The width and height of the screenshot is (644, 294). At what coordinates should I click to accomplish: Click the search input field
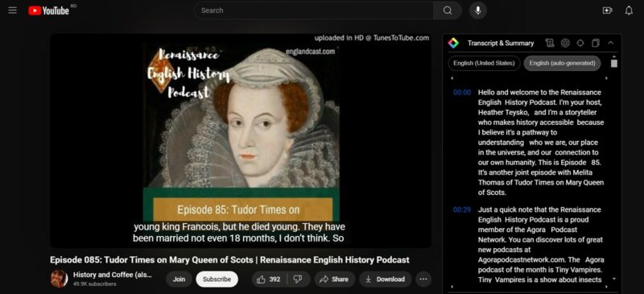314,10
